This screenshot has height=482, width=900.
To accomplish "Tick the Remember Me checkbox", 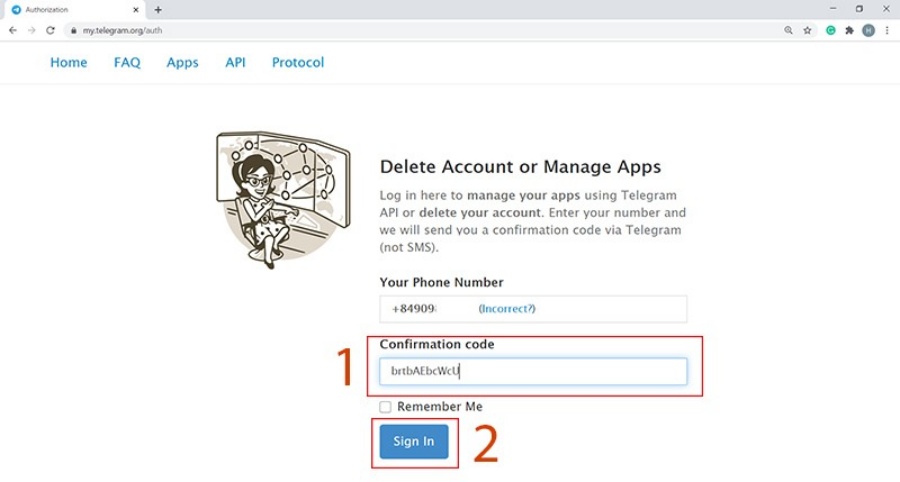I will 386,407.
